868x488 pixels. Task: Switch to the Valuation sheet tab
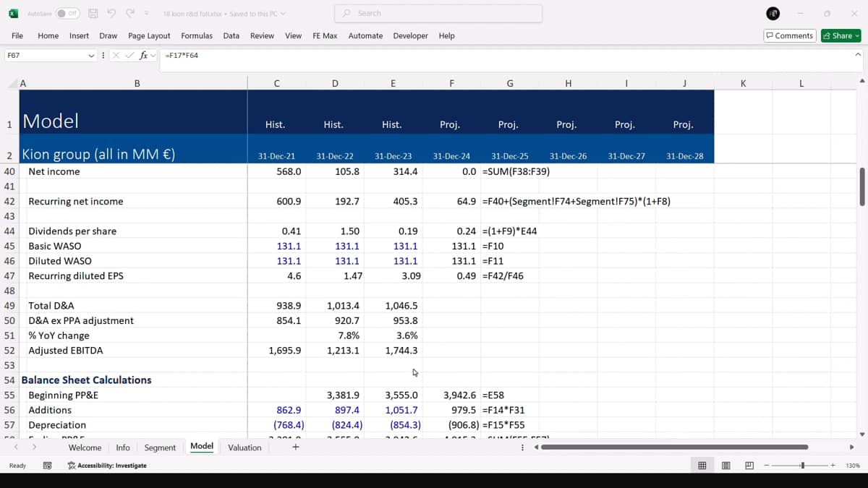click(x=244, y=448)
